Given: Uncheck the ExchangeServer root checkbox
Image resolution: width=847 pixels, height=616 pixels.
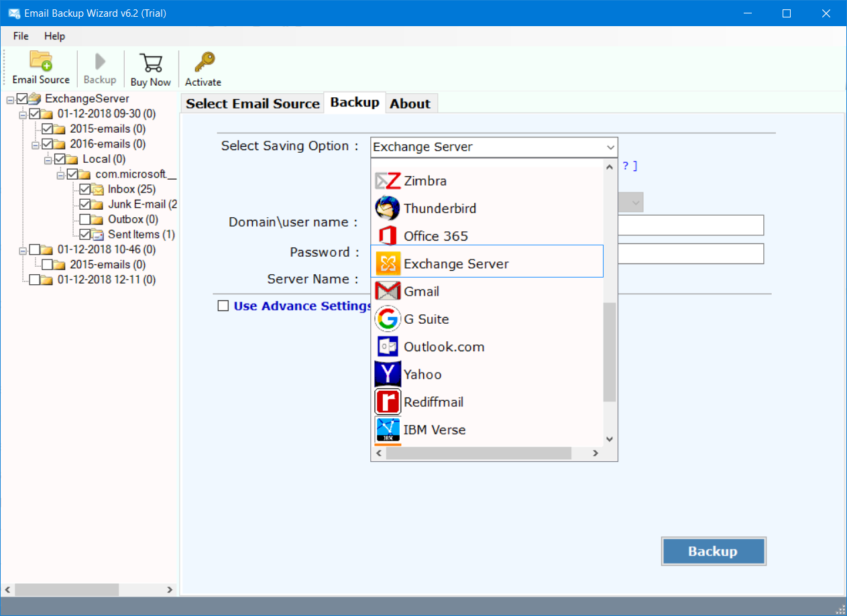Looking at the screenshot, I should click(x=22, y=99).
